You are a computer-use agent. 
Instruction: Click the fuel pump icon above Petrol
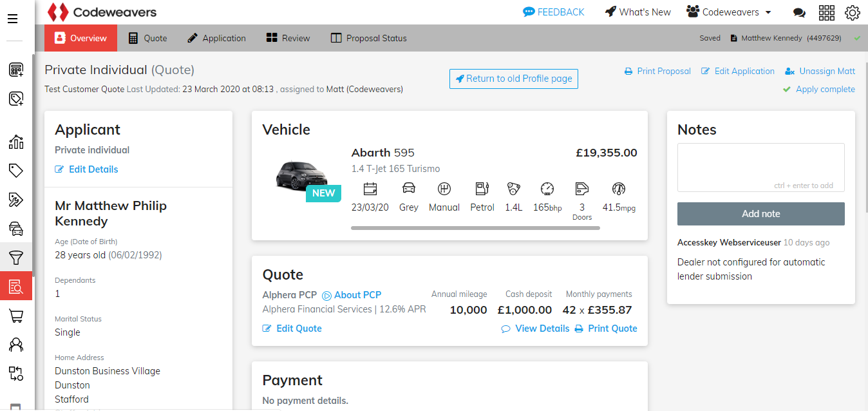(482, 189)
